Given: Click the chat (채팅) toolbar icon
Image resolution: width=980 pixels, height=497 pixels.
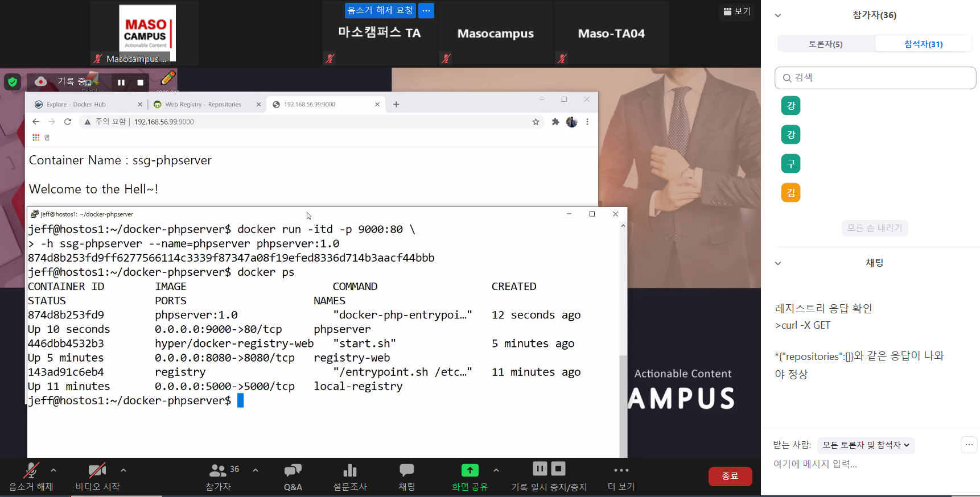Looking at the screenshot, I should point(406,471).
